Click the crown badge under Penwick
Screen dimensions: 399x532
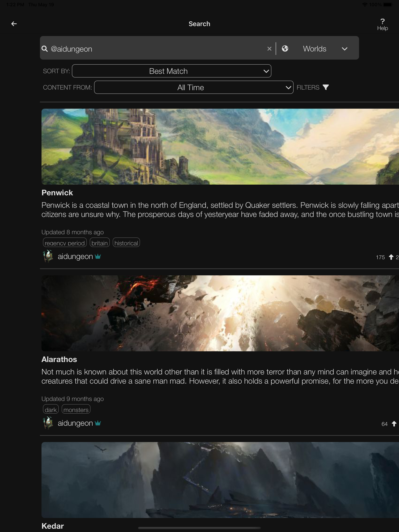coord(98,256)
